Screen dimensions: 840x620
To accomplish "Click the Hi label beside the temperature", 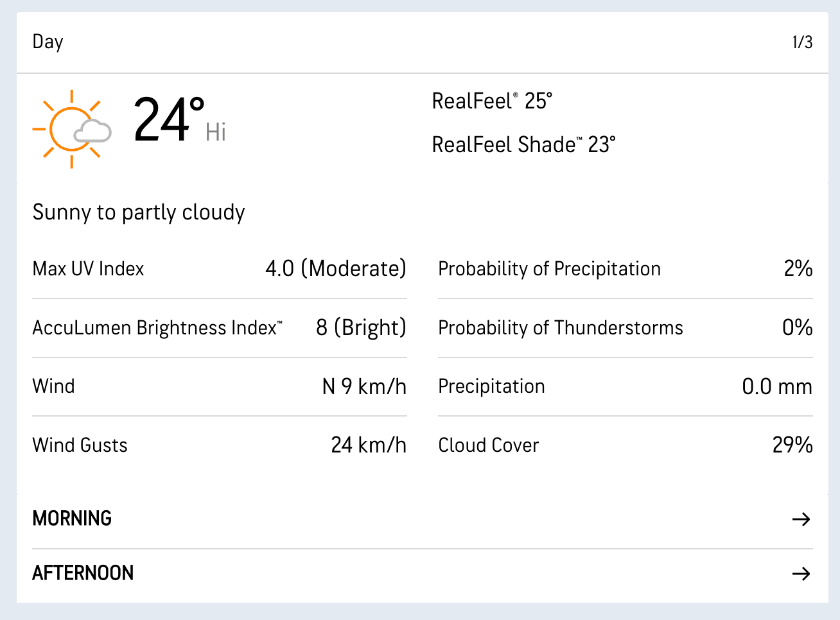I will 216,132.
